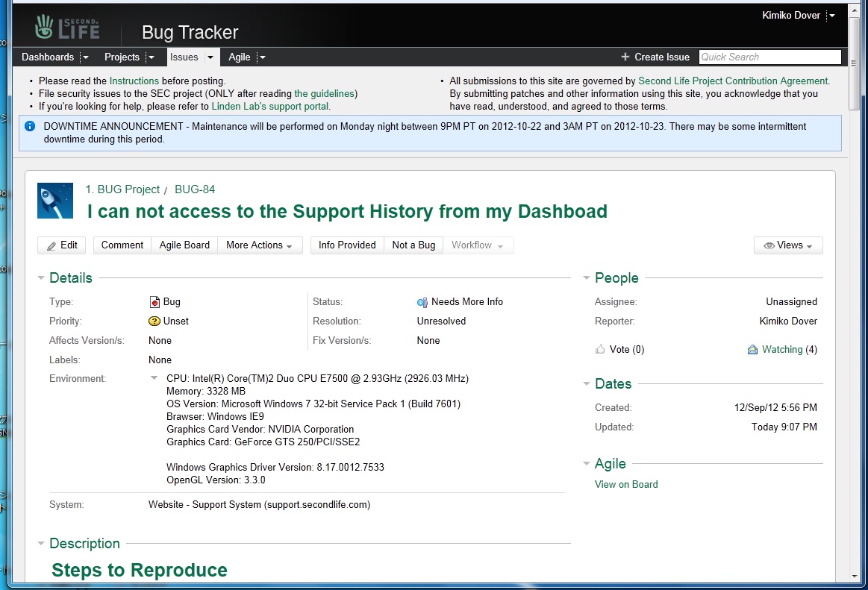Click the eye icon in Views button
This screenshot has height=590, width=868.
click(x=769, y=245)
